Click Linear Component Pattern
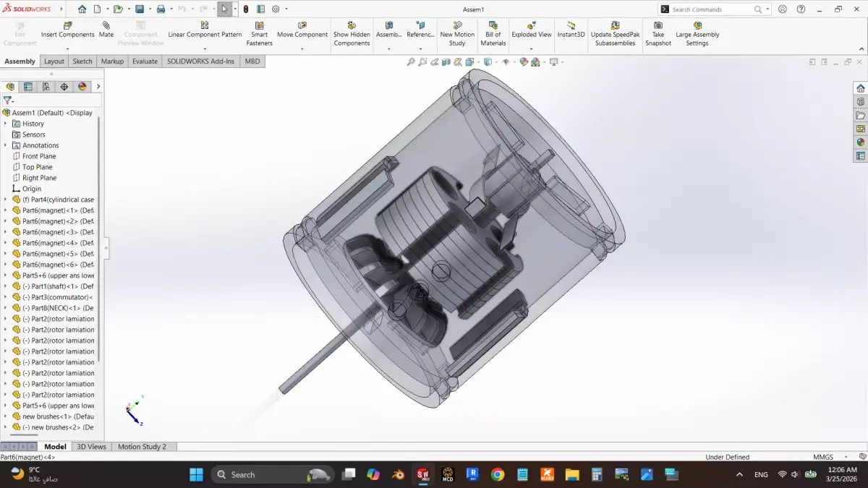The image size is (868, 488). click(x=205, y=30)
